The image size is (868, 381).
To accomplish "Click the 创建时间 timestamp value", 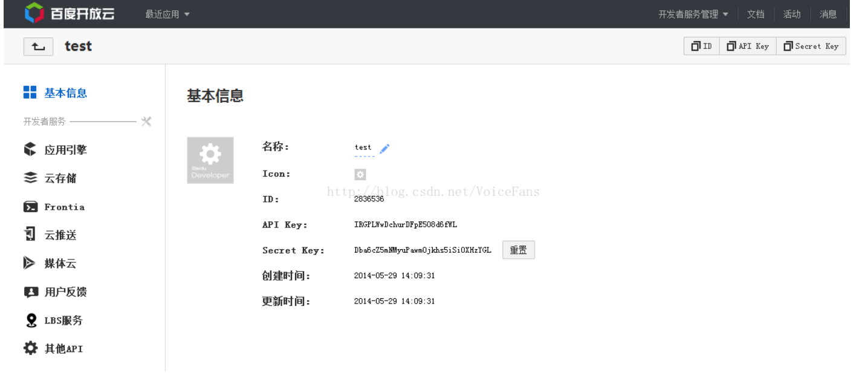I will coord(394,276).
